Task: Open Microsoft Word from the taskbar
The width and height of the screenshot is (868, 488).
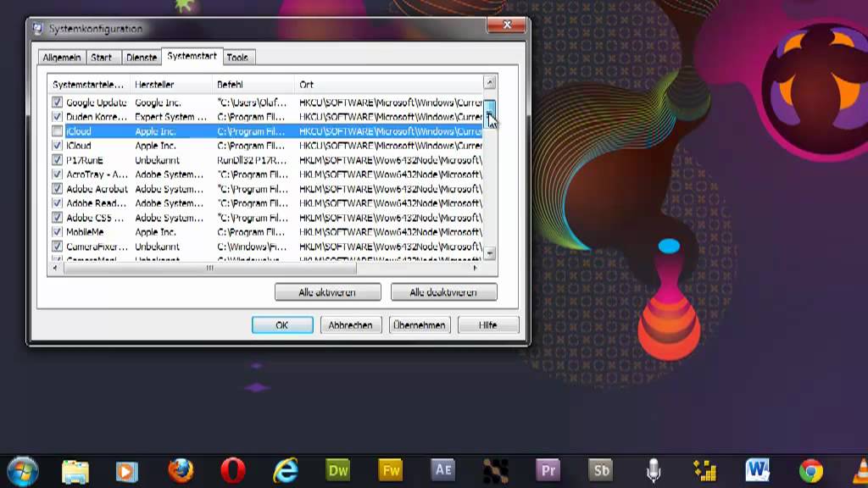Action: coord(757,471)
